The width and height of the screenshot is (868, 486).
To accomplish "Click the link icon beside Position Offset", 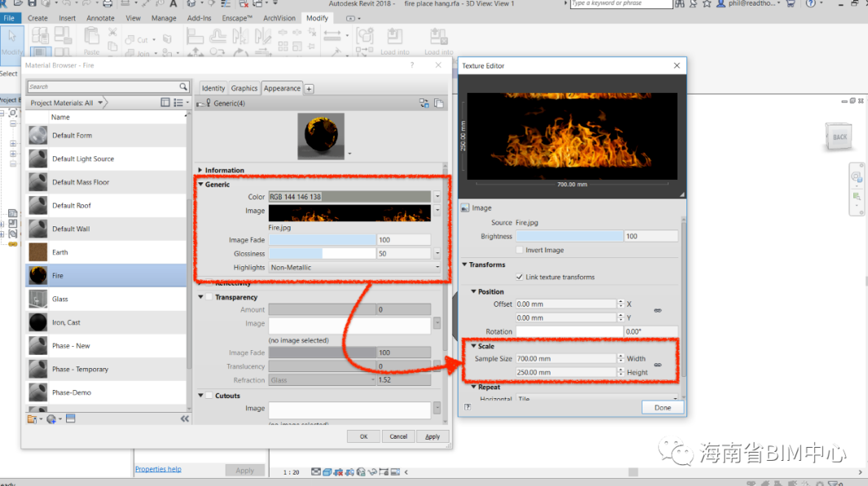I will (657, 310).
